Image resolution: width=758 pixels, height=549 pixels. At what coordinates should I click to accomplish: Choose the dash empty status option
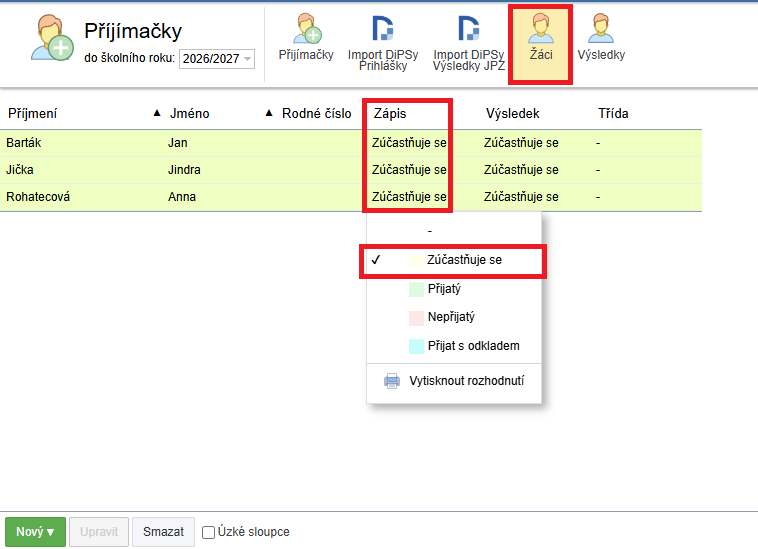[429, 231]
